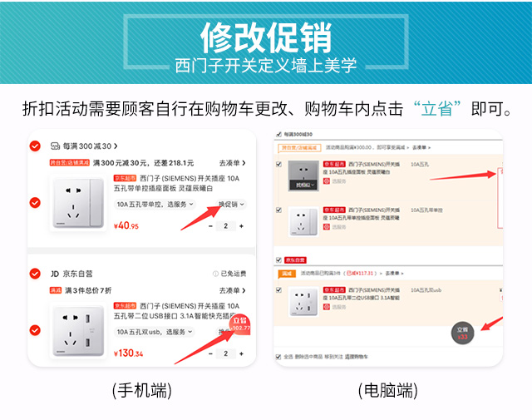
Task: Click the dark 立省 ¥33 circle badge
Action: click(462, 333)
